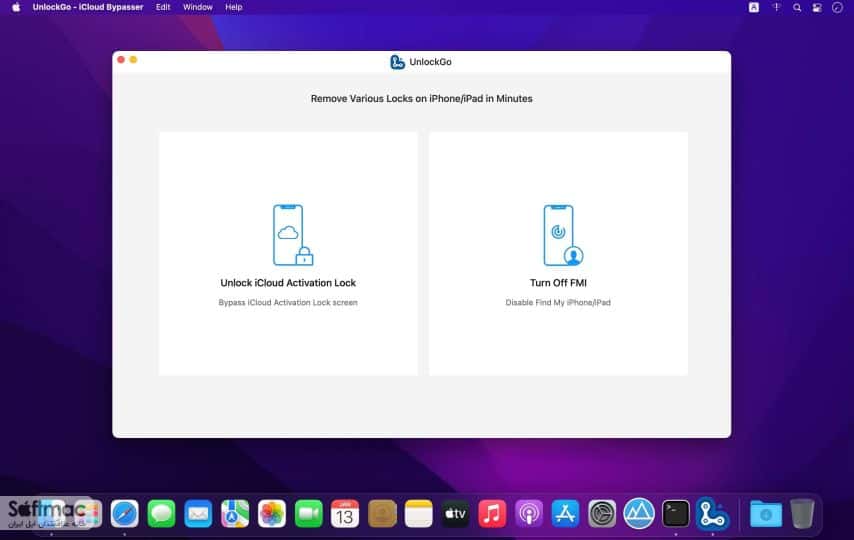Click 'Remove Various Locks on iPhone/iPad' heading
Viewport: 854px width, 540px height.
click(x=421, y=99)
